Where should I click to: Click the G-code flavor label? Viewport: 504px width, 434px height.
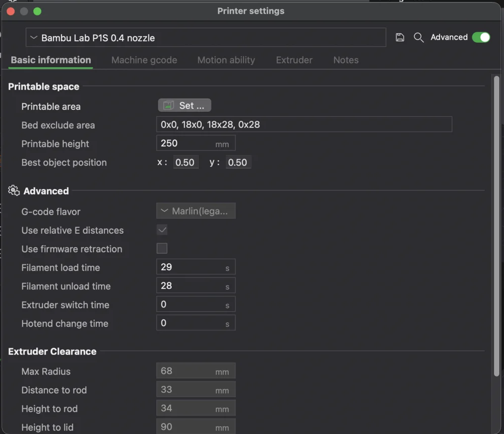(x=51, y=212)
